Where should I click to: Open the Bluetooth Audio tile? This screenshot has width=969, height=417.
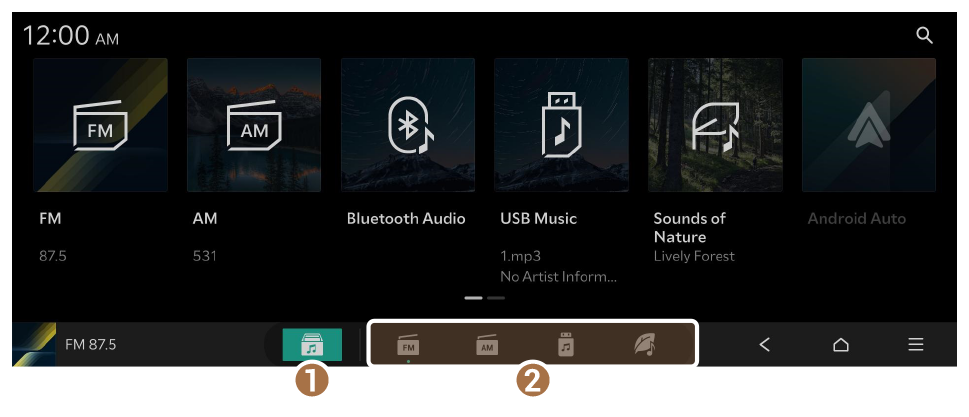point(408,125)
